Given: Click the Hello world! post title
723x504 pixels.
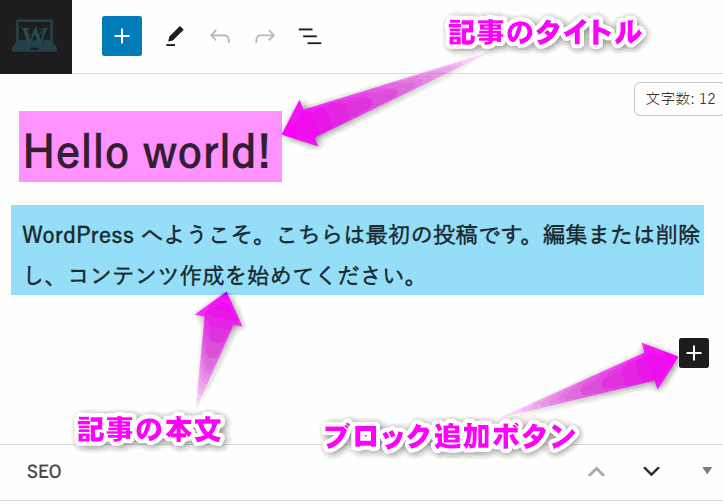Looking at the screenshot, I should [148, 150].
